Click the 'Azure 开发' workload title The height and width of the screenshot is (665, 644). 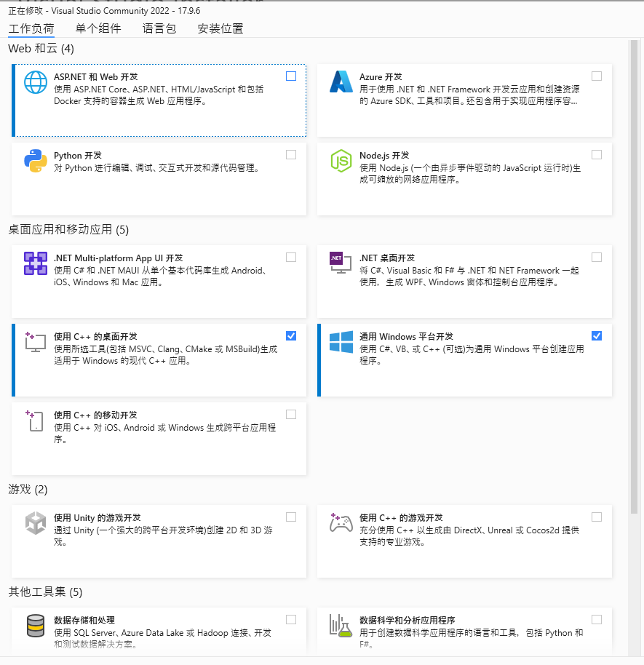coord(381,77)
